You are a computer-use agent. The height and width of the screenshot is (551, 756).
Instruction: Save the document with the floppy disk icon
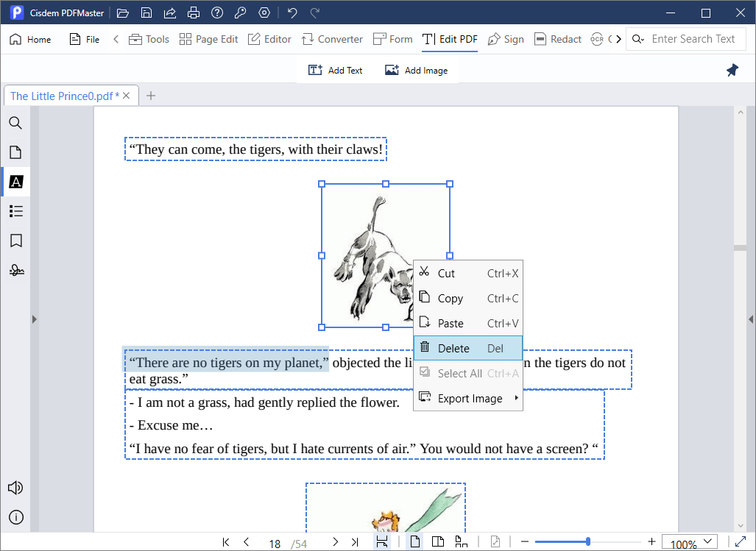click(x=146, y=13)
